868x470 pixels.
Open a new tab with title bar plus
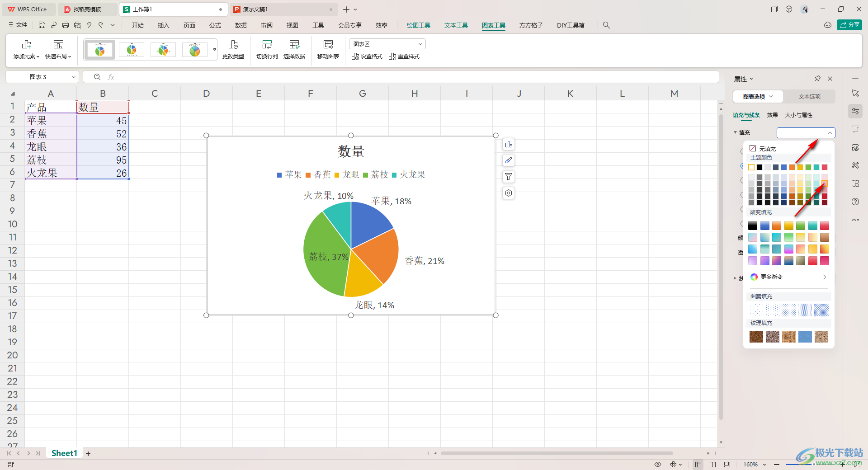(x=346, y=9)
